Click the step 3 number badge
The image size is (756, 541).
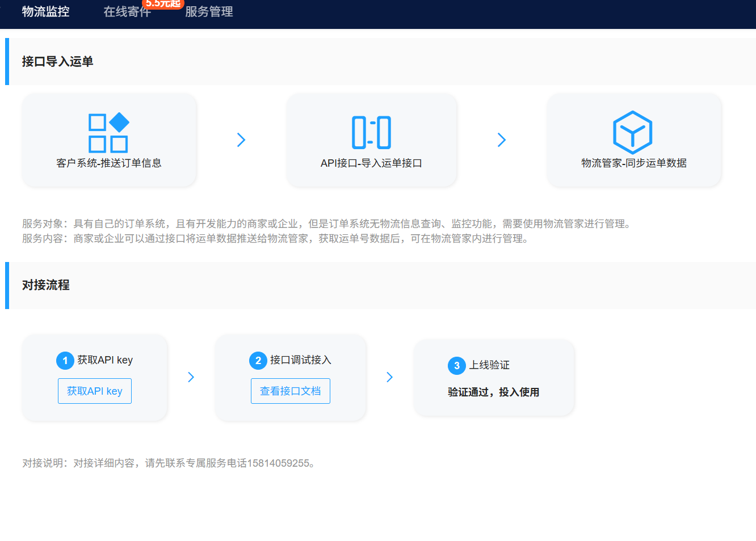[x=457, y=366]
